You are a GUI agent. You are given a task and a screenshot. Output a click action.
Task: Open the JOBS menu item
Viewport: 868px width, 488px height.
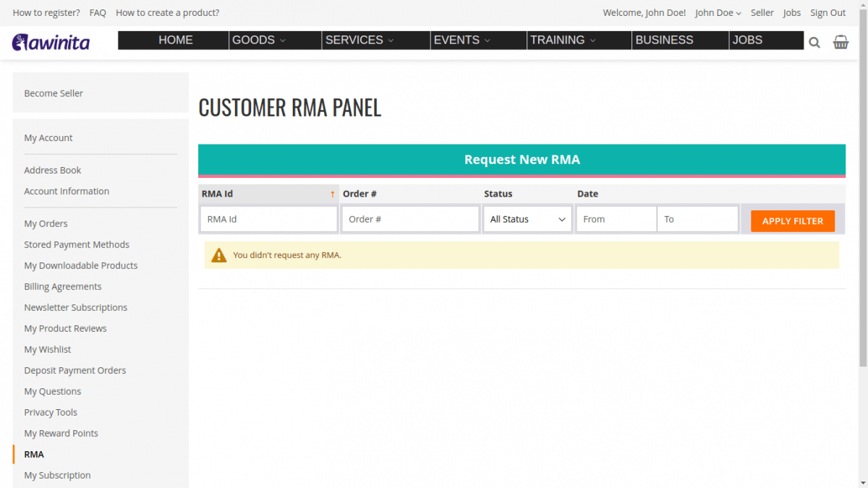click(x=747, y=40)
